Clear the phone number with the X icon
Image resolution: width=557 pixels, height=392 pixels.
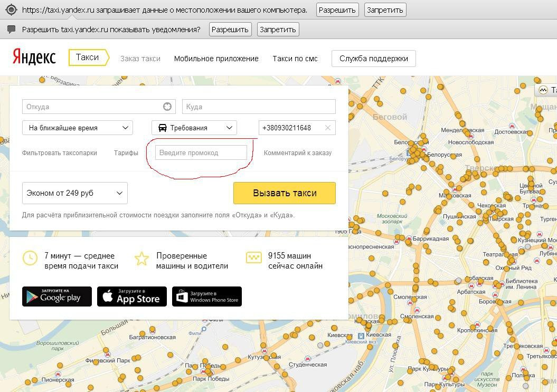[328, 128]
